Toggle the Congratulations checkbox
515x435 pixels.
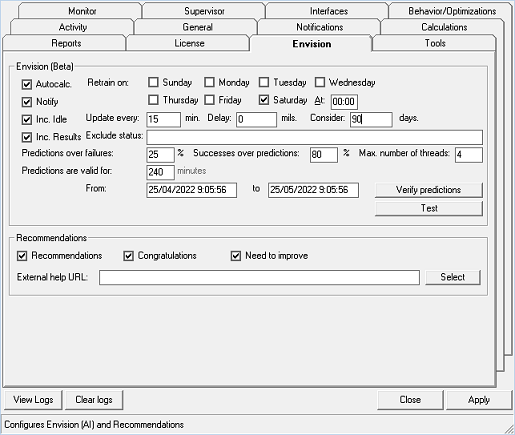[x=128, y=256]
